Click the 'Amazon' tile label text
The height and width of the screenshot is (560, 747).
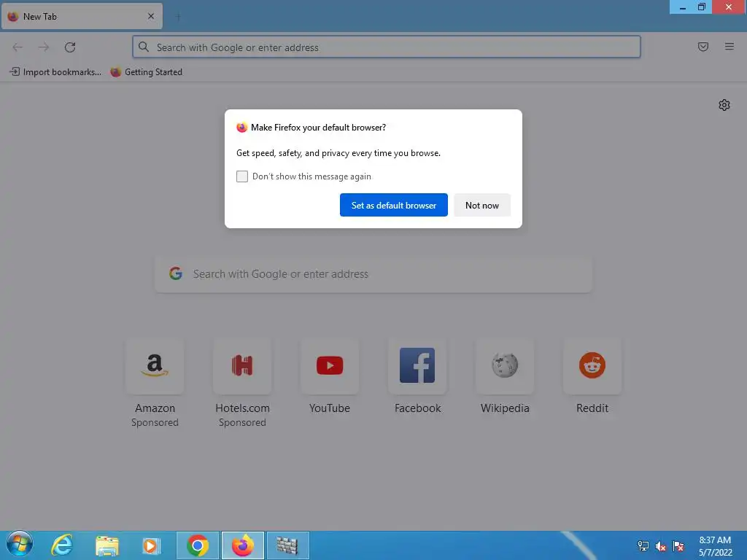point(155,408)
